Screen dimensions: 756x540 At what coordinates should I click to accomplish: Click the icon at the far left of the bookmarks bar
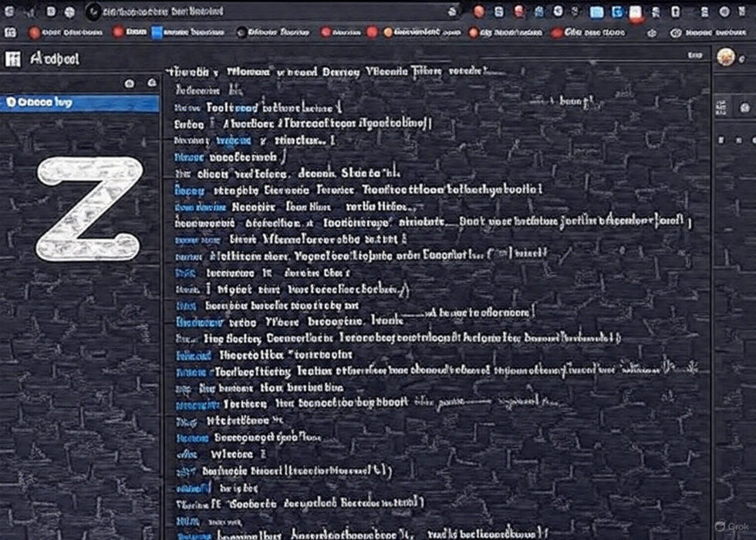[11, 32]
